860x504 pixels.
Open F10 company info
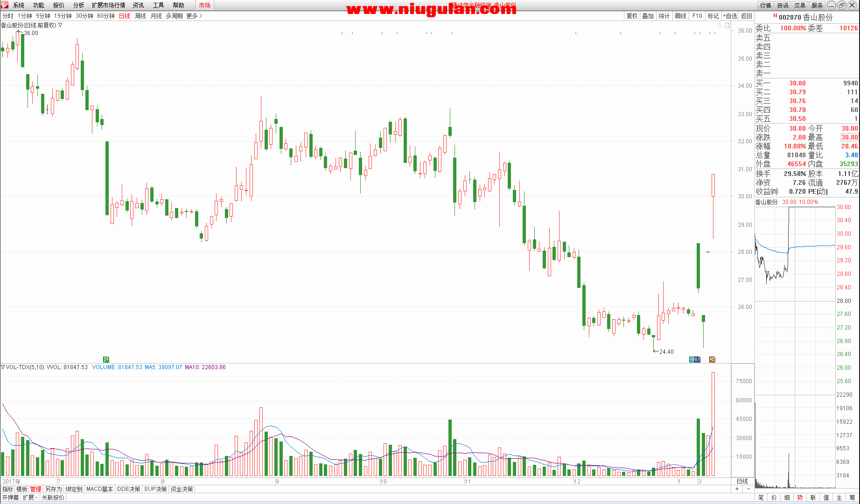(x=697, y=16)
